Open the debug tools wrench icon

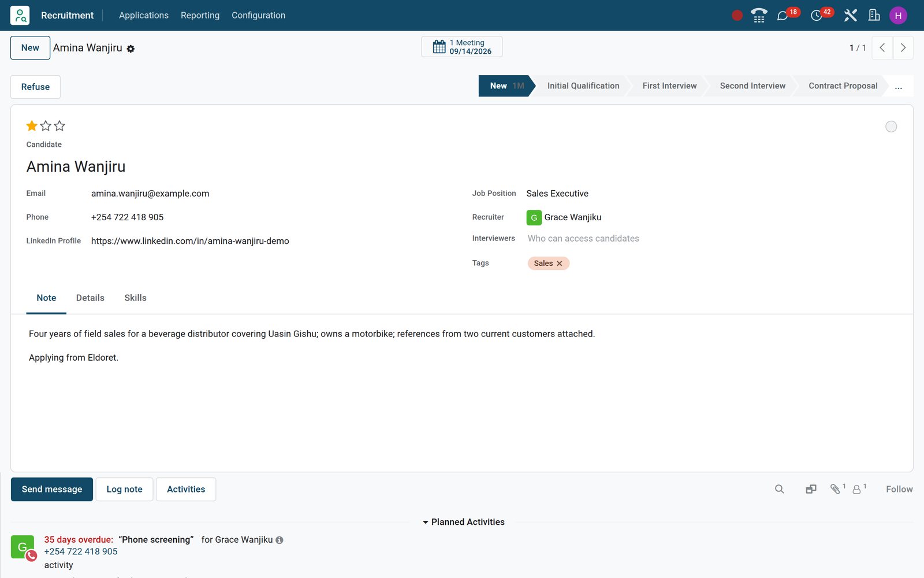pyautogui.click(x=850, y=15)
